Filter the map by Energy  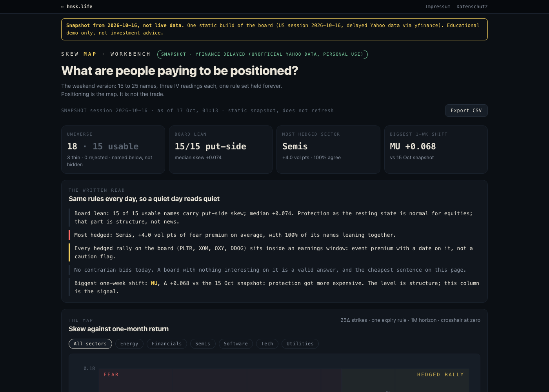pyautogui.click(x=129, y=344)
